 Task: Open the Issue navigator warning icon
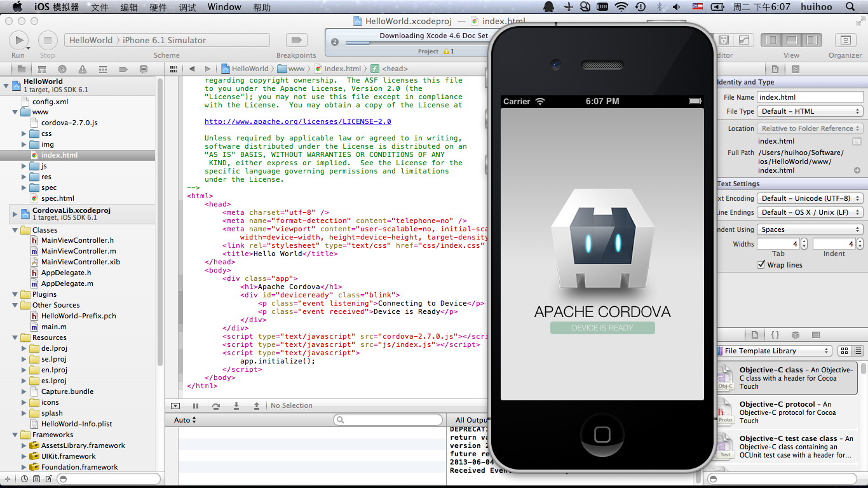[83, 69]
